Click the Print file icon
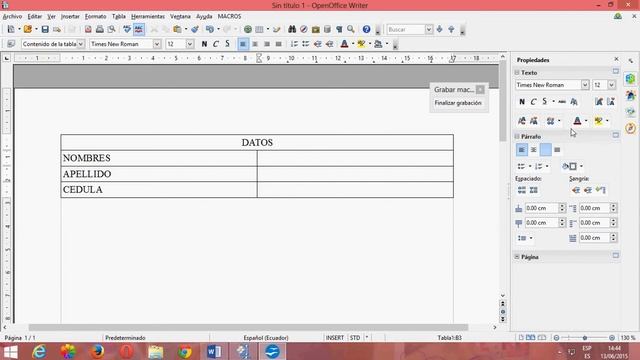 coord(100,29)
